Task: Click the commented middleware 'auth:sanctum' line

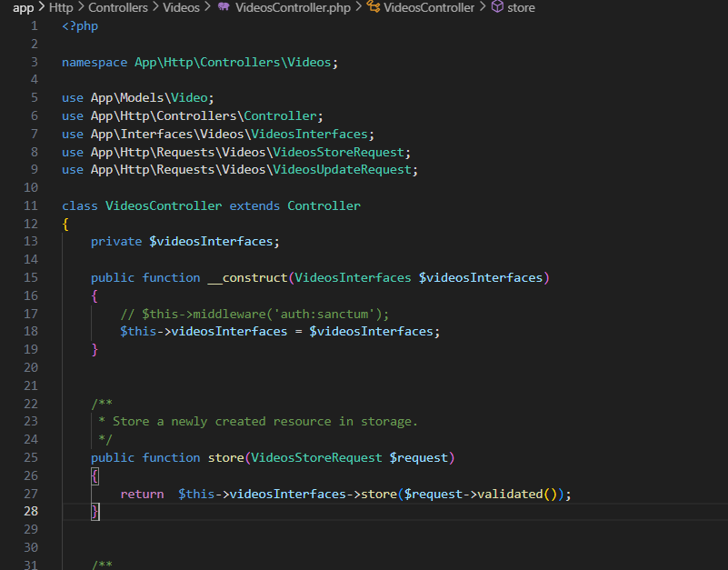Action: 254,314
